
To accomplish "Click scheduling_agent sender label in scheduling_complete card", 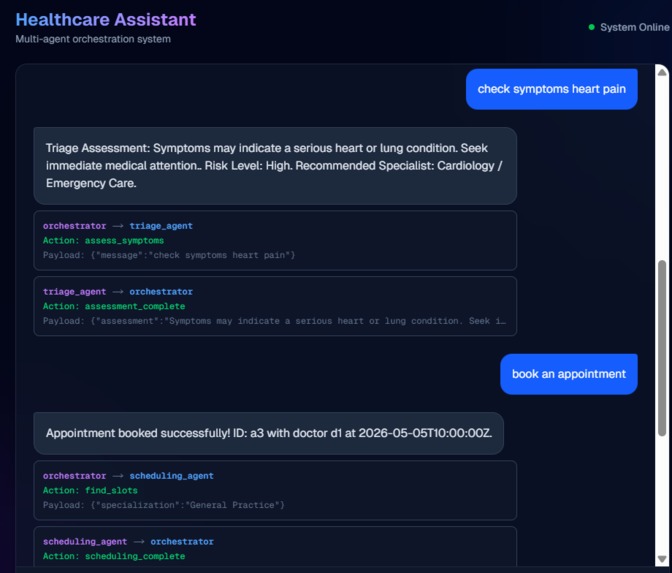I will 85,542.
